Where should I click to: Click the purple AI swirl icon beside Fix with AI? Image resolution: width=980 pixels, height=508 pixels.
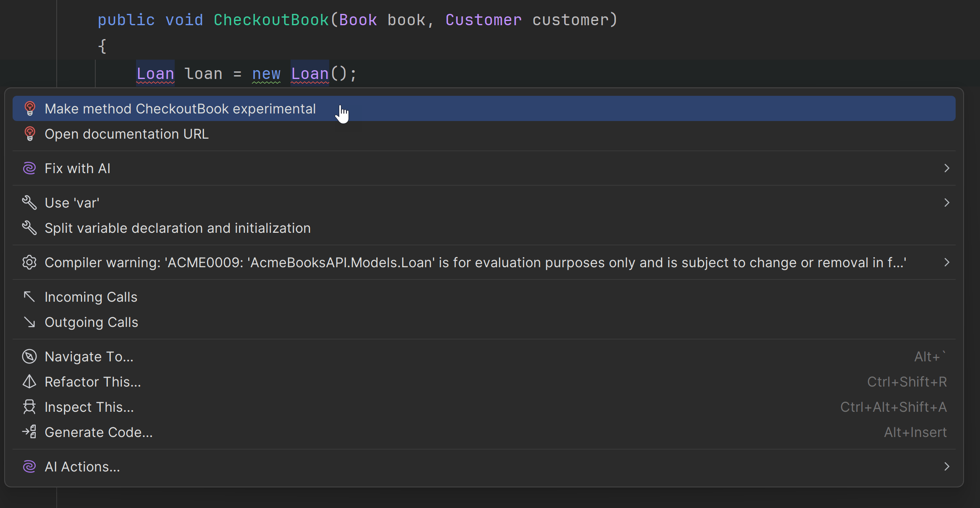click(x=29, y=168)
